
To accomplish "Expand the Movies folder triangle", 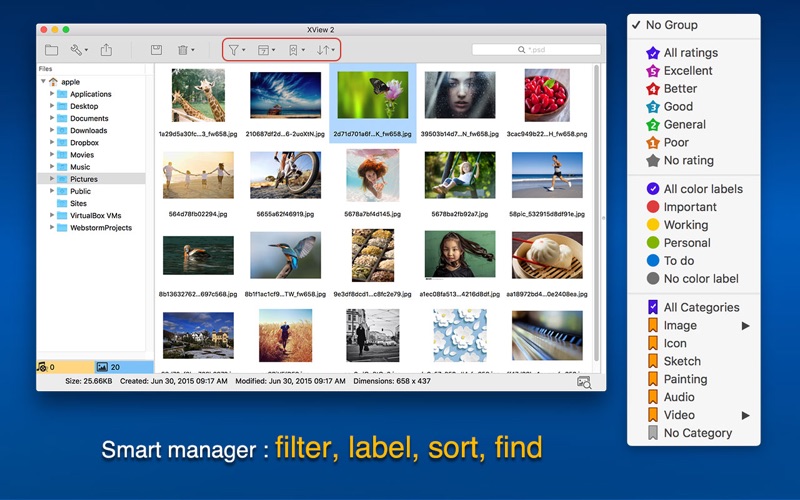I will [52, 155].
